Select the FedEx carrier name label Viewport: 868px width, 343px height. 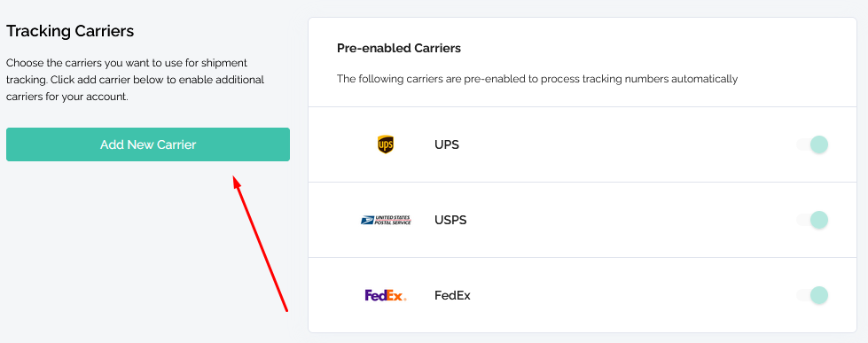click(452, 295)
